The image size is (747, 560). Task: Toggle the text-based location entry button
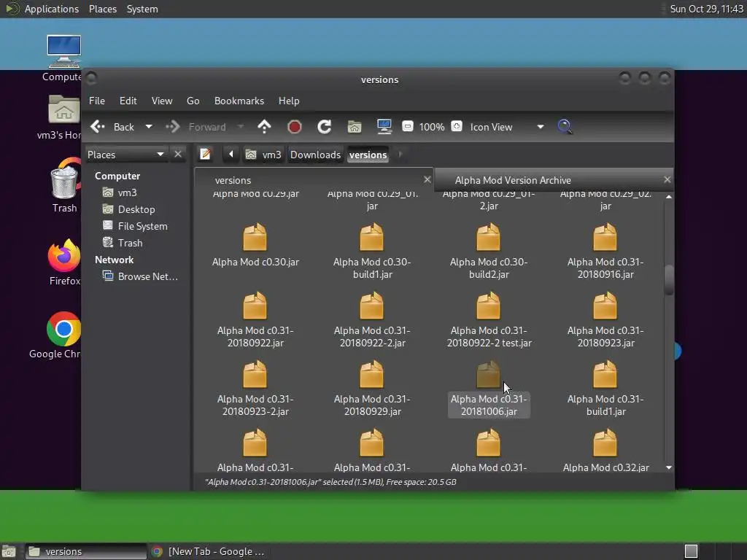point(206,155)
